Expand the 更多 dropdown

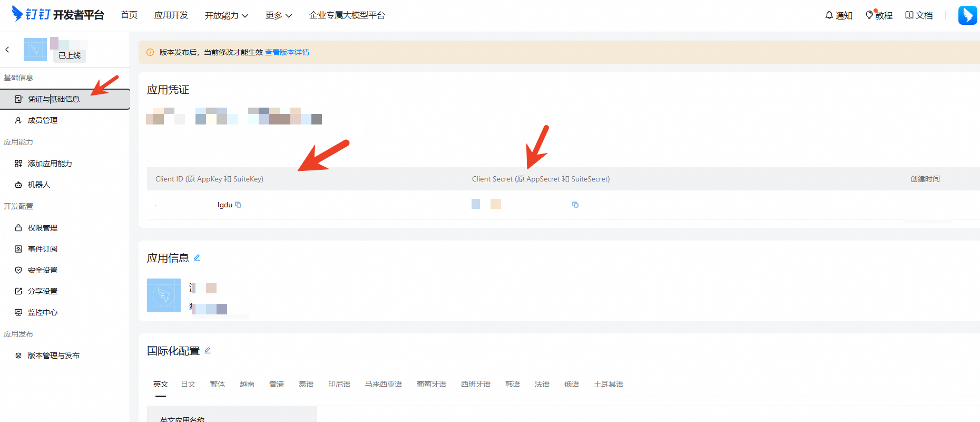click(279, 15)
